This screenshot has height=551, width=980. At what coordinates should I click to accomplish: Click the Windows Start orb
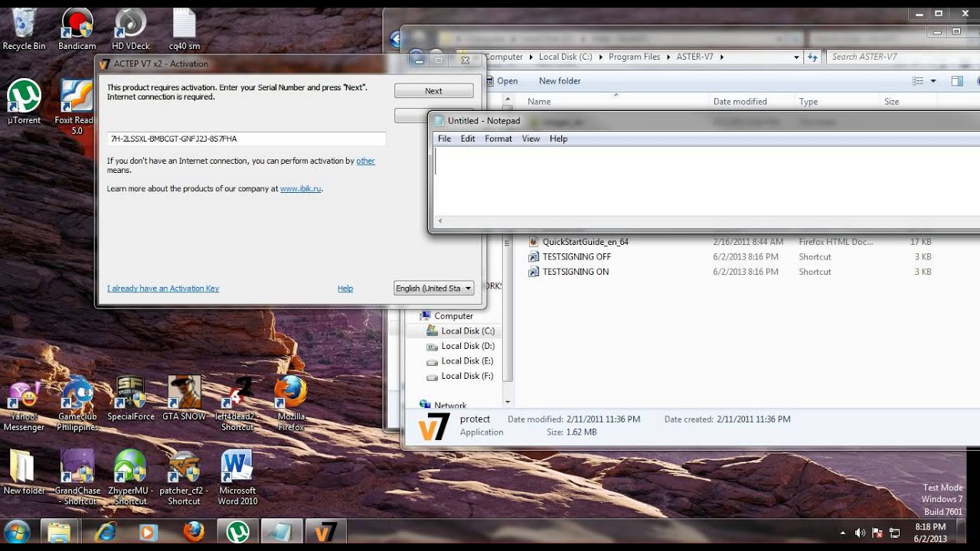[x=17, y=532]
